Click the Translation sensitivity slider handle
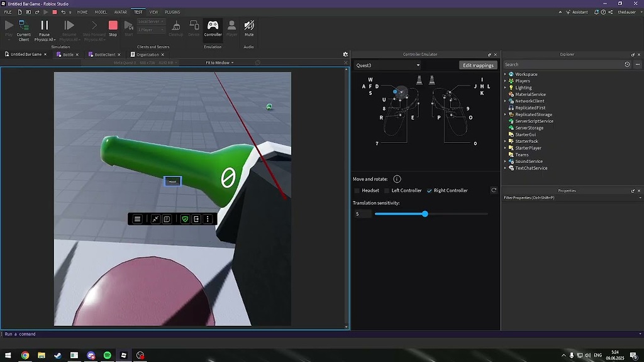 425,214
